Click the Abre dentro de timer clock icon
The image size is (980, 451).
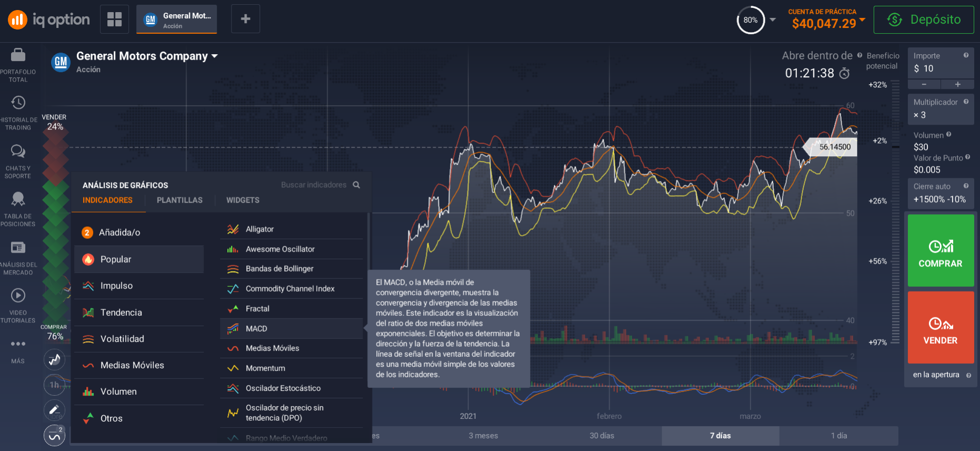coord(844,73)
